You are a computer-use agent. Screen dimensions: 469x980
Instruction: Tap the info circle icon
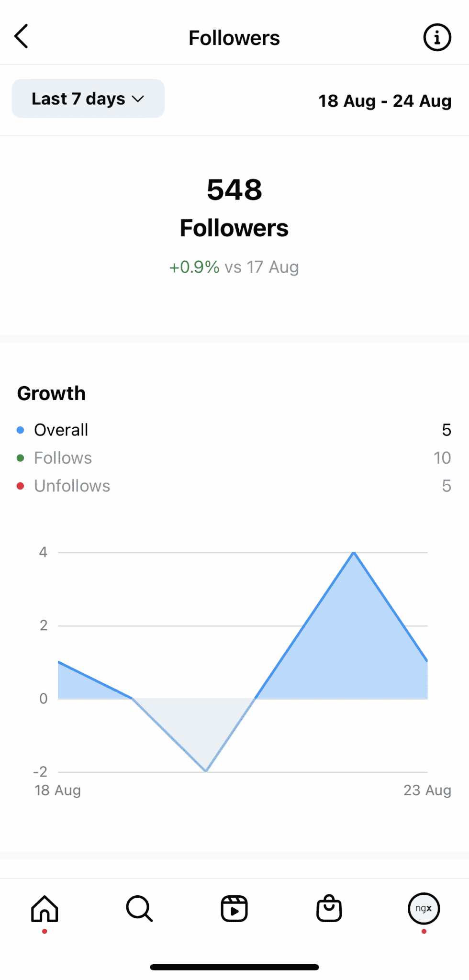click(x=436, y=37)
